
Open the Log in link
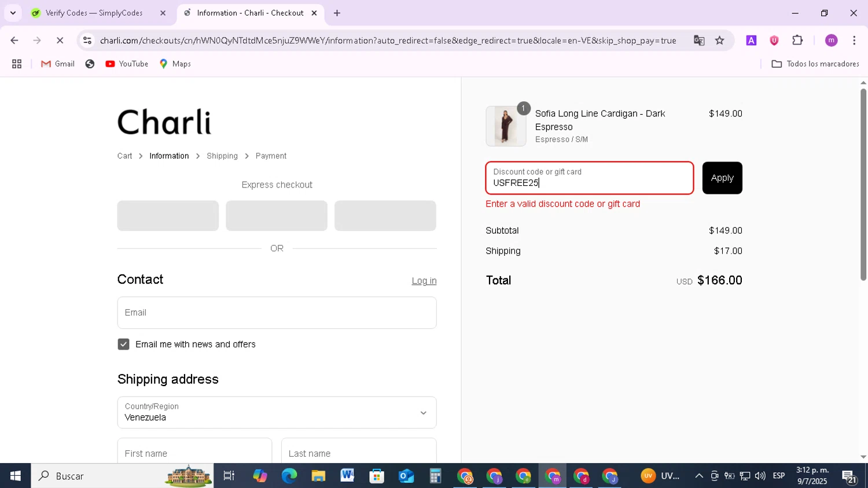click(x=424, y=281)
